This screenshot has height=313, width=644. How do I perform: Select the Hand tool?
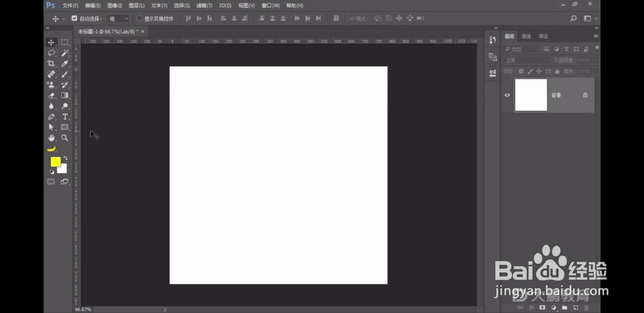[51, 138]
